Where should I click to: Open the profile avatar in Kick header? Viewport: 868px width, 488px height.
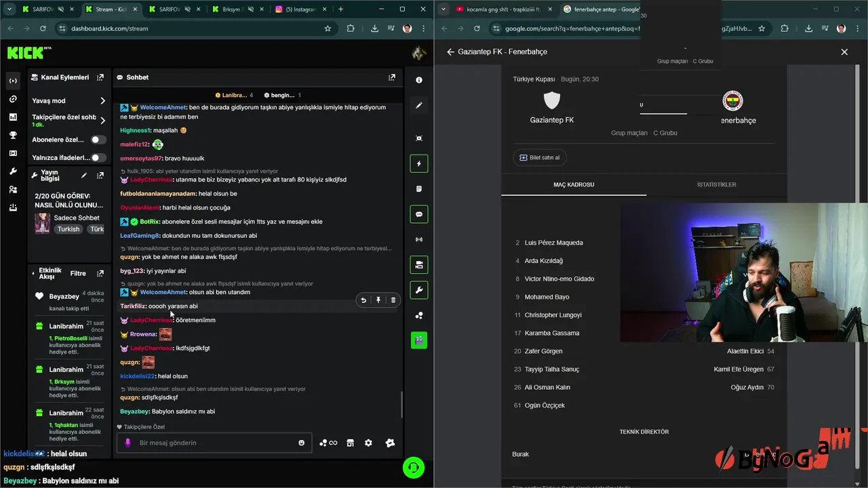pos(418,53)
